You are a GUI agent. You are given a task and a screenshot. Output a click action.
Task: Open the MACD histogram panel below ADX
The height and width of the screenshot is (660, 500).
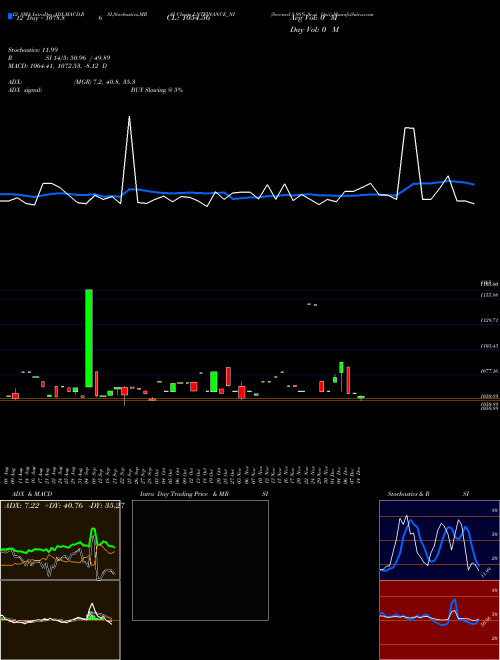point(60,620)
